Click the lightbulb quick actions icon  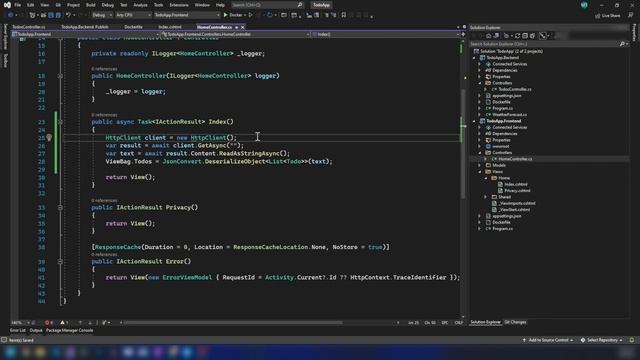click(x=49, y=138)
